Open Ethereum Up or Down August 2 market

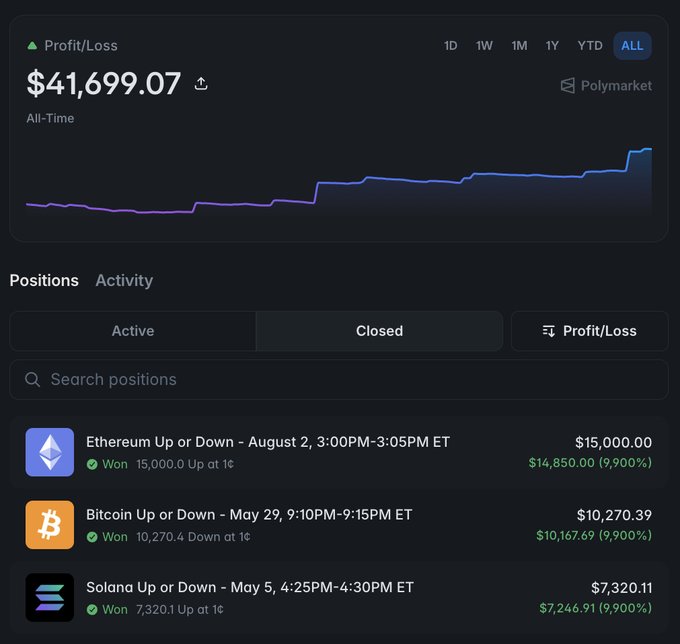[268, 442]
